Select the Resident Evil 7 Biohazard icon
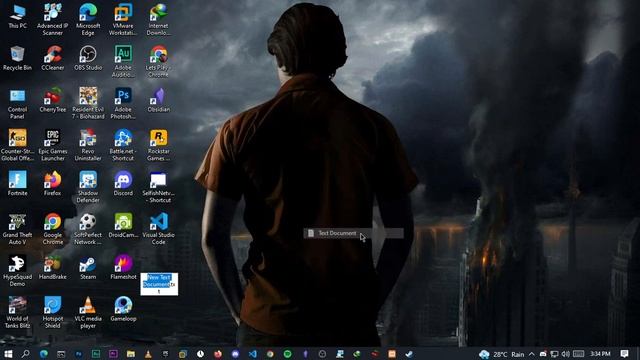Screen dimensions: 640x360 (x=88, y=103)
